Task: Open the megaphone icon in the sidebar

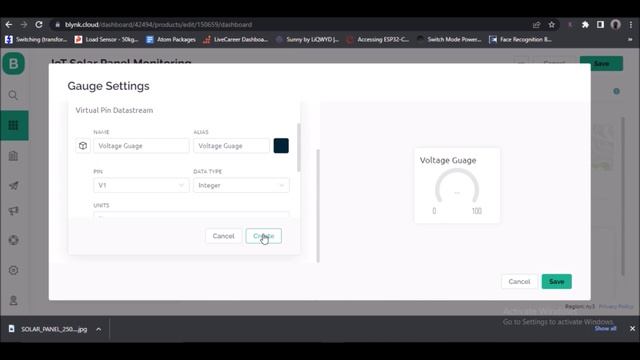Action: pyautogui.click(x=13, y=211)
